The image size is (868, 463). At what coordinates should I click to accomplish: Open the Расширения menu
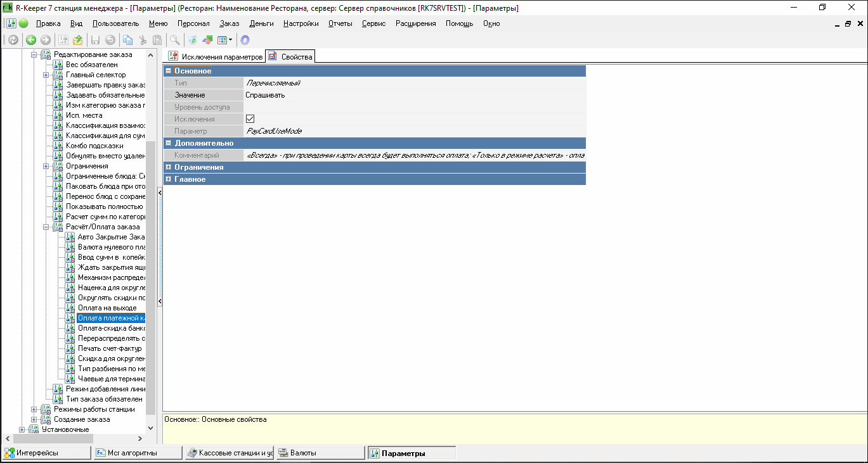416,23
